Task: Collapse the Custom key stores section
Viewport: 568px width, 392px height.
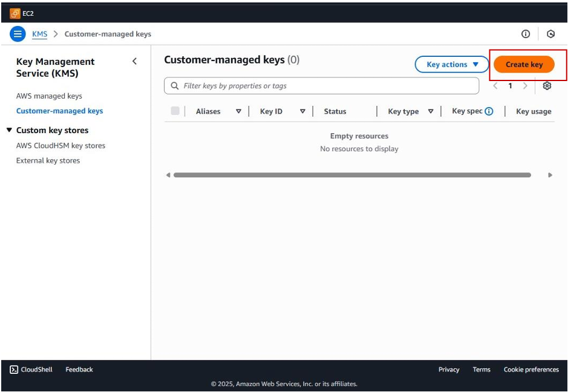Action: 10,130
